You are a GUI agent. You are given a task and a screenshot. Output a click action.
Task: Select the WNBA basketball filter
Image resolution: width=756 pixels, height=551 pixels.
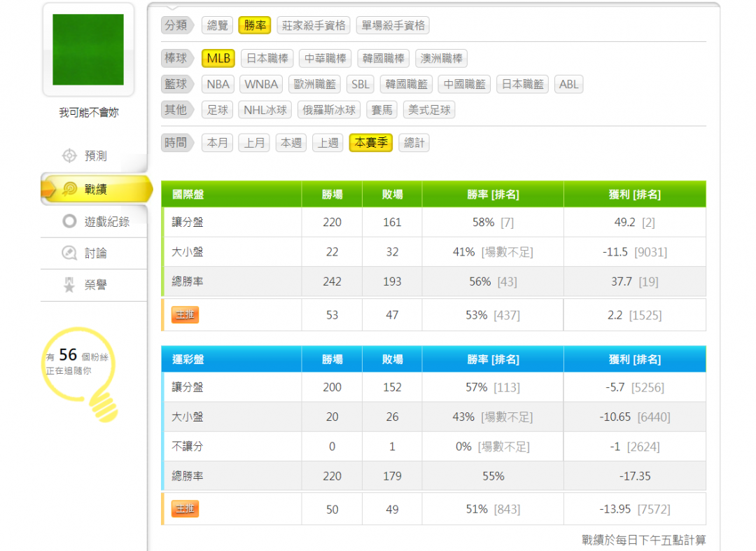point(261,84)
